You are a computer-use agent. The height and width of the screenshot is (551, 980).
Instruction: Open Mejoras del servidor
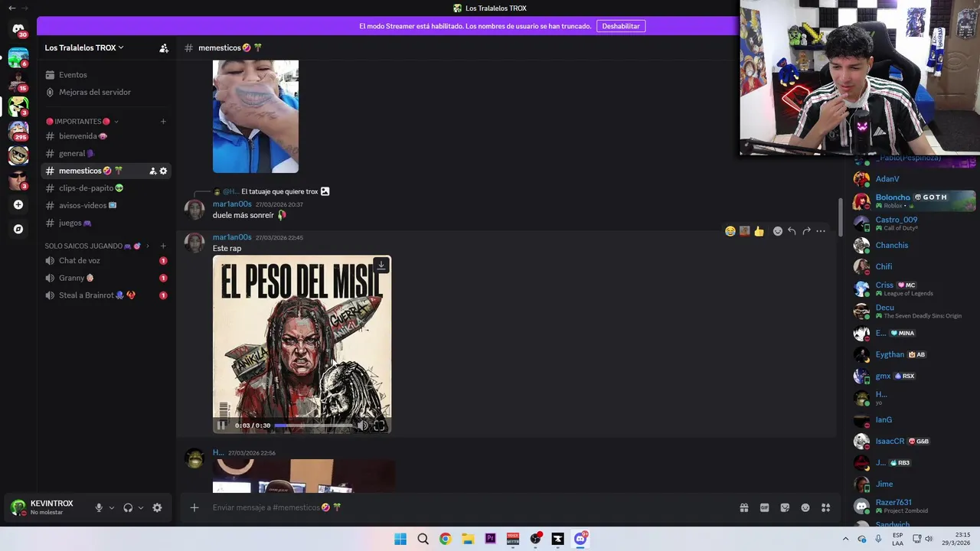pos(106,92)
